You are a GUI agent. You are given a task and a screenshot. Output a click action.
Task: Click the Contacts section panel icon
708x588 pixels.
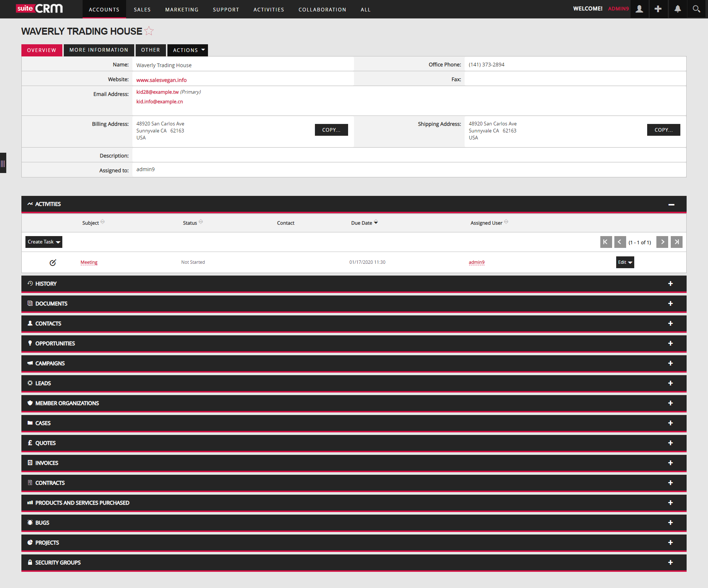pos(31,324)
